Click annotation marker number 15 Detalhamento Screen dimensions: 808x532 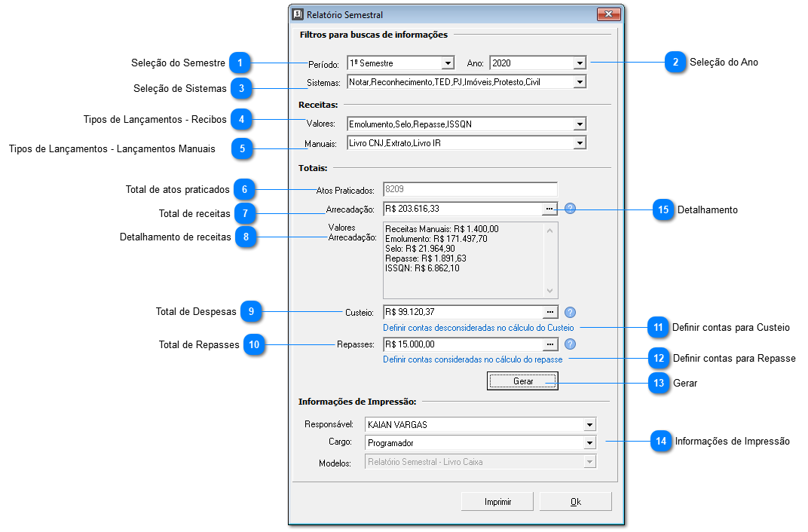tap(663, 210)
